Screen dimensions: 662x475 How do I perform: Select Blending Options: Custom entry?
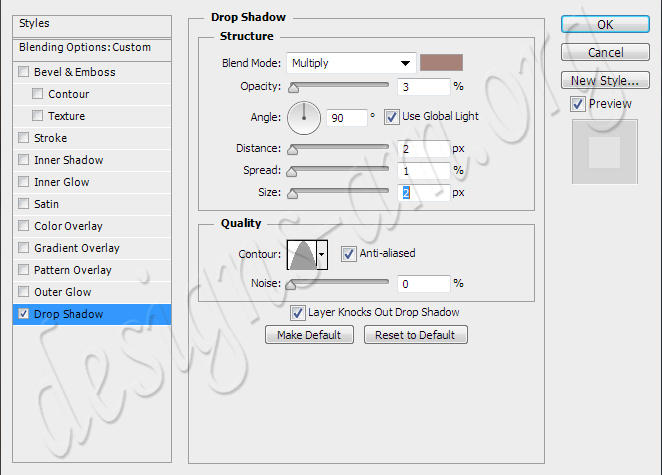92,50
